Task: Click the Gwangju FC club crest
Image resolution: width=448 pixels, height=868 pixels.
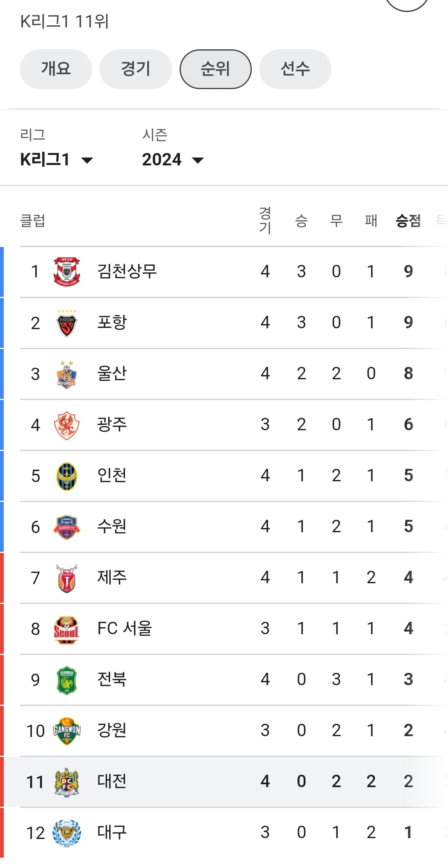Action: pos(67,425)
